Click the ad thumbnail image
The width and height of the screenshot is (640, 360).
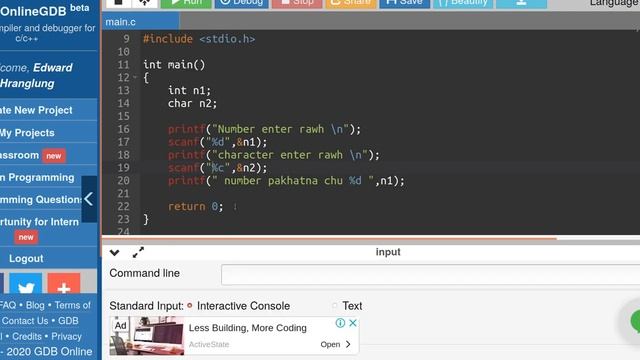point(147,336)
